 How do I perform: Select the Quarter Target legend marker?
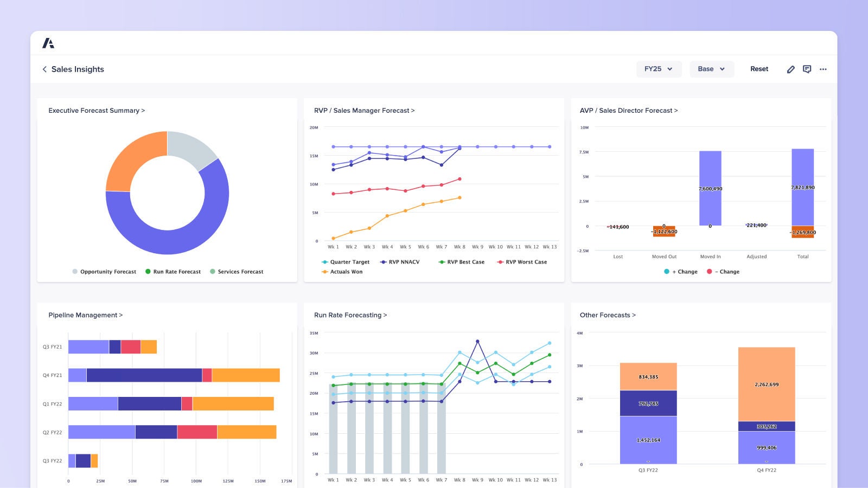pyautogui.click(x=324, y=262)
